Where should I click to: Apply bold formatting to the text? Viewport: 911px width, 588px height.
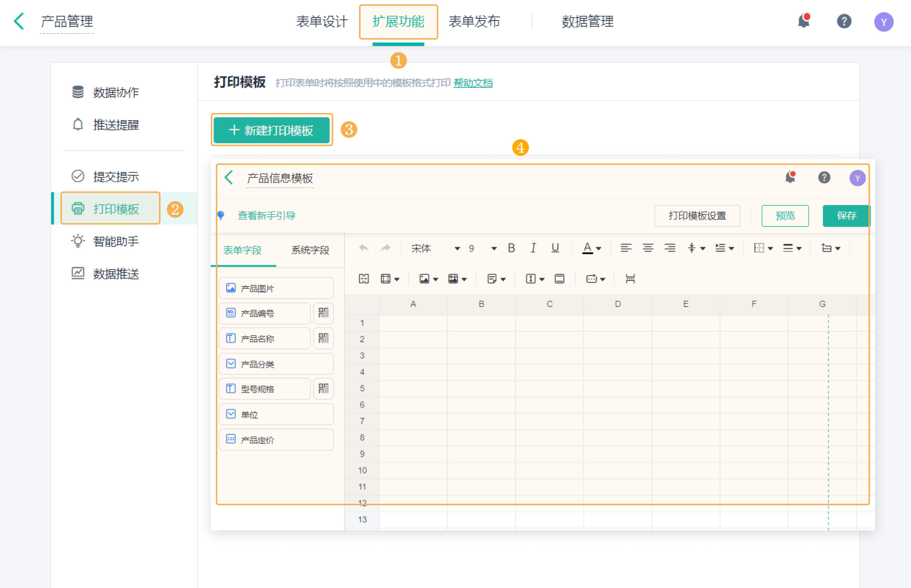click(512, 248)
